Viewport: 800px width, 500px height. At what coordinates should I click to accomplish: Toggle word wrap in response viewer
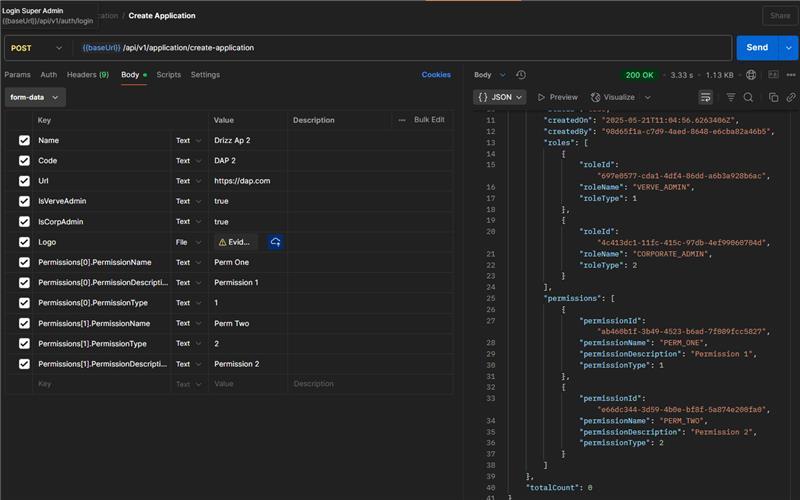tap(705, 97)
